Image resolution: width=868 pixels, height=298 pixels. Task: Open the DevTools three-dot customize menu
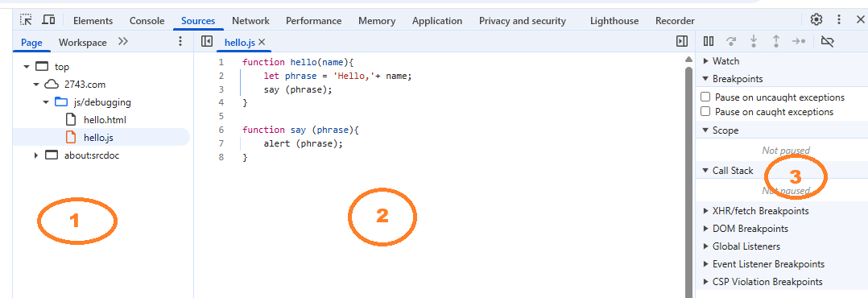coord(839,20)
